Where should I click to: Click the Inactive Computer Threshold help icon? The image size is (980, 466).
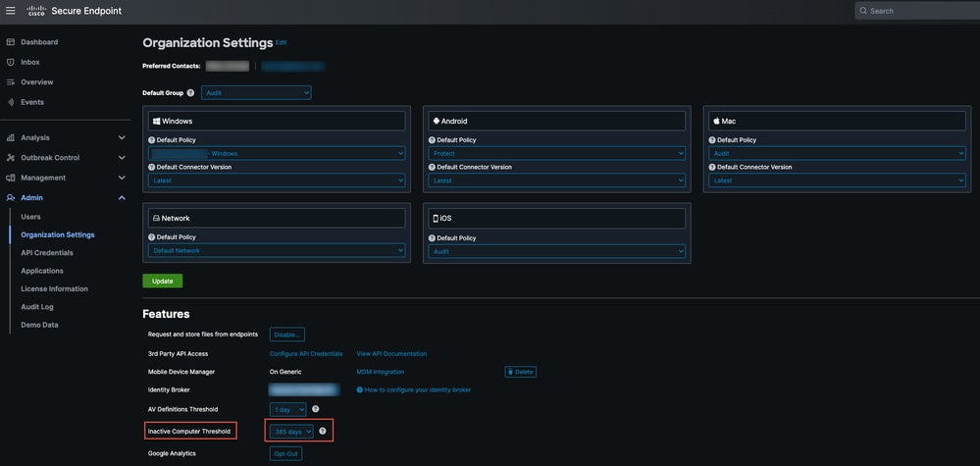(323, 431)
